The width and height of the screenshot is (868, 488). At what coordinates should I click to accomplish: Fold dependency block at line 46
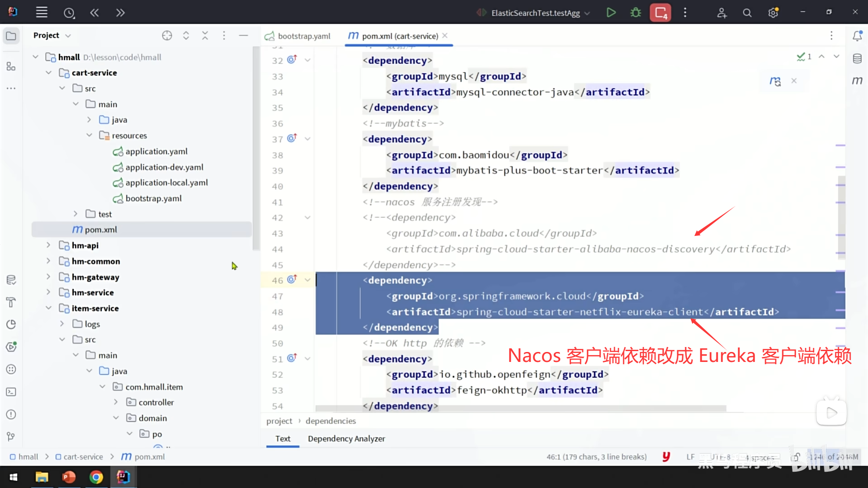tap(307, 280)
